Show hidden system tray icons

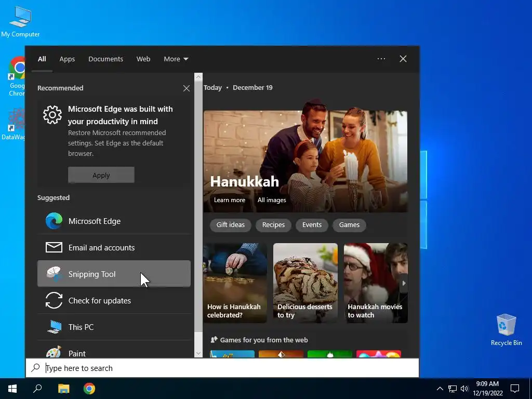(x=440, y=389)
